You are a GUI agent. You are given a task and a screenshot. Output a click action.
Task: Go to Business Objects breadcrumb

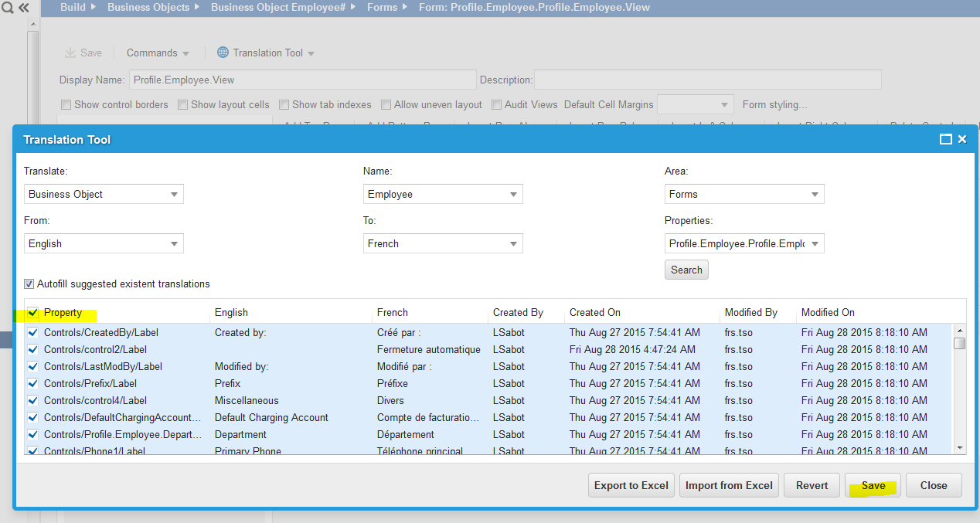coord(148,8)
